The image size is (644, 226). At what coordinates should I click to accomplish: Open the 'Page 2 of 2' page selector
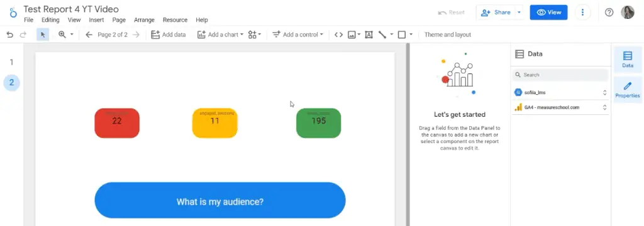113,35
